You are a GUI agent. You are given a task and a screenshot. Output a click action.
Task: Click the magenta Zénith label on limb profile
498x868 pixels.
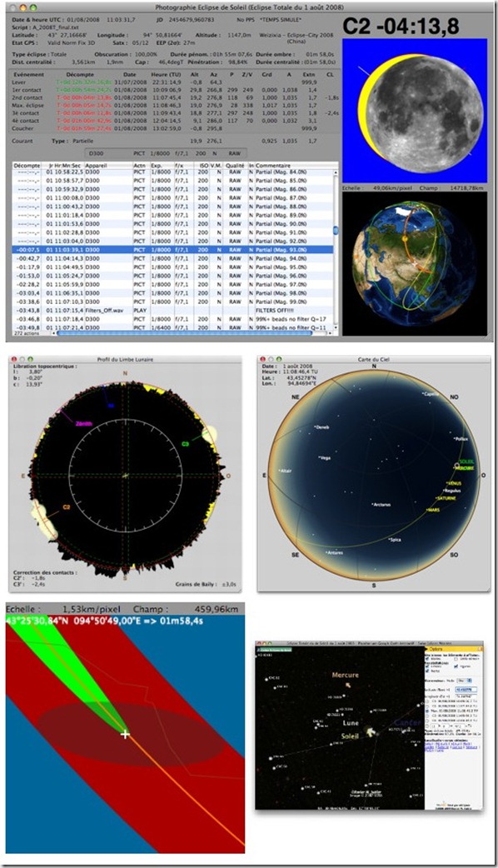click(84, 423)
